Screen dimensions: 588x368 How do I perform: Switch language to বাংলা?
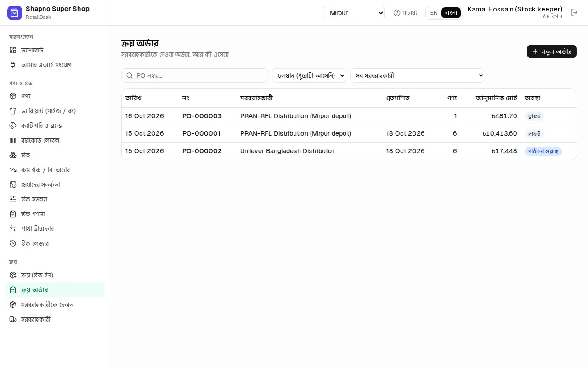(x=451, y=13)
